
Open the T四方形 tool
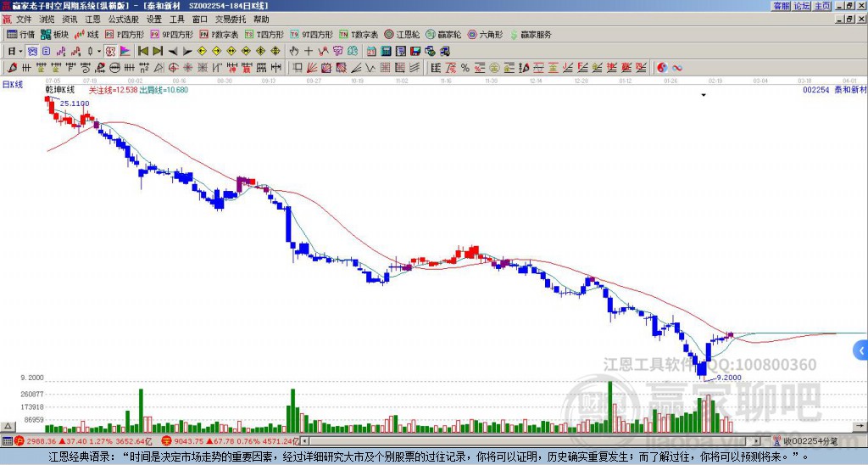point(264,34)
